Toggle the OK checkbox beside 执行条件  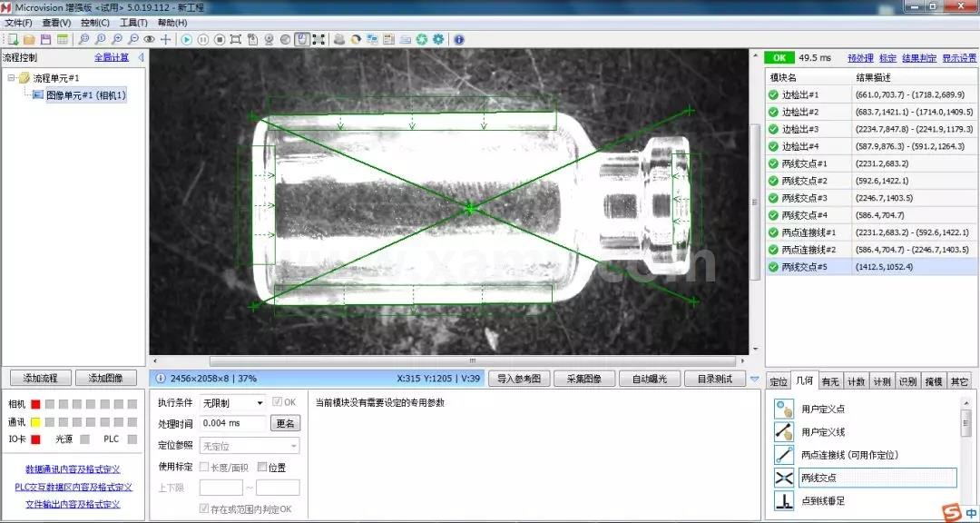pyautogui.click(x=278, y=402)
